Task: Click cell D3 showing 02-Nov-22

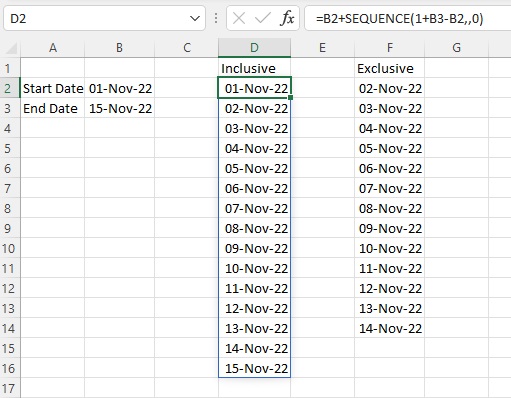Action: click(x=254, y=108)
